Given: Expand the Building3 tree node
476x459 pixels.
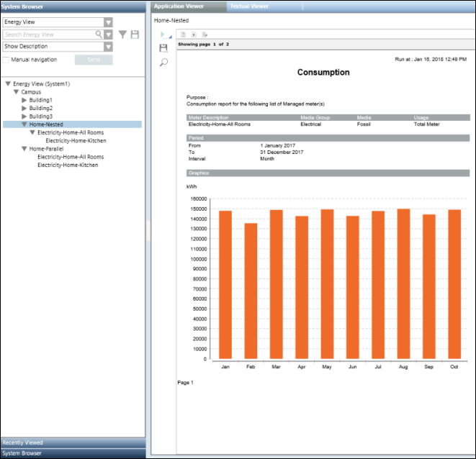Looking at the screenshot, I should click(24, 117).
